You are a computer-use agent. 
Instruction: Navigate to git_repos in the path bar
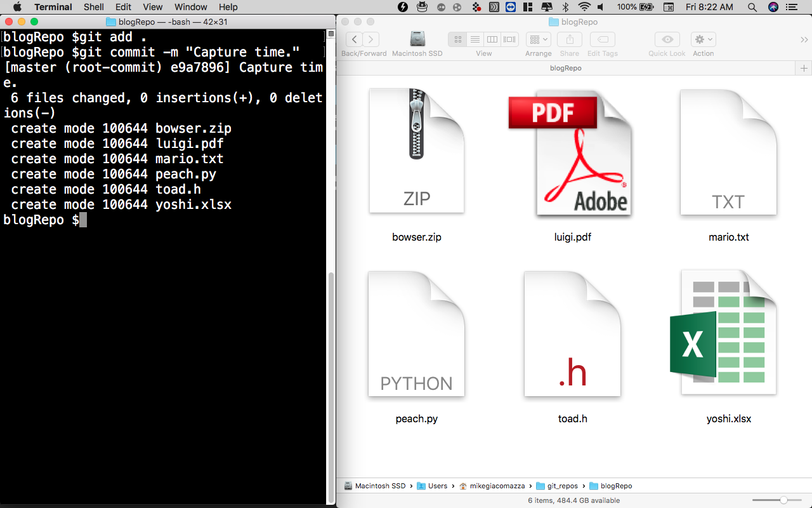(x=563, y=486)
